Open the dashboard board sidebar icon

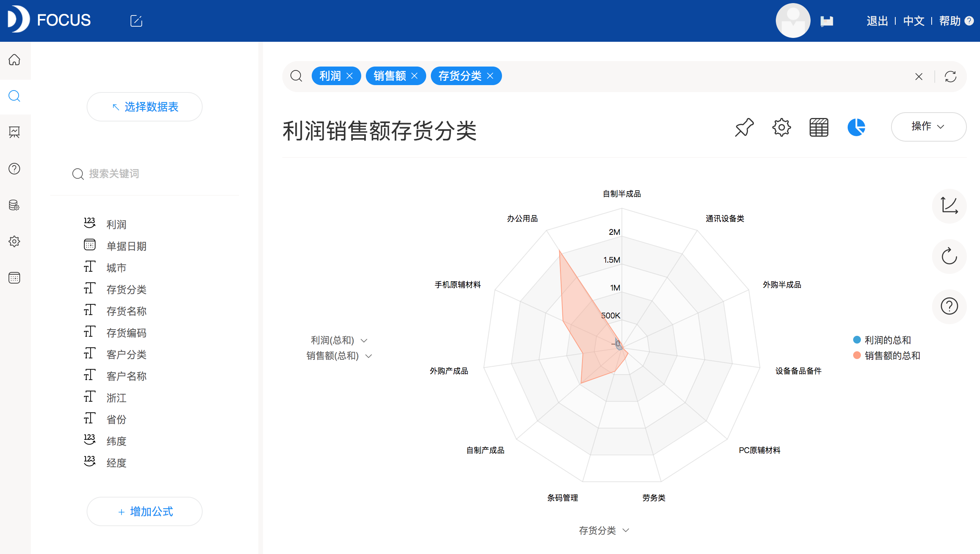[x=14, y=132]
